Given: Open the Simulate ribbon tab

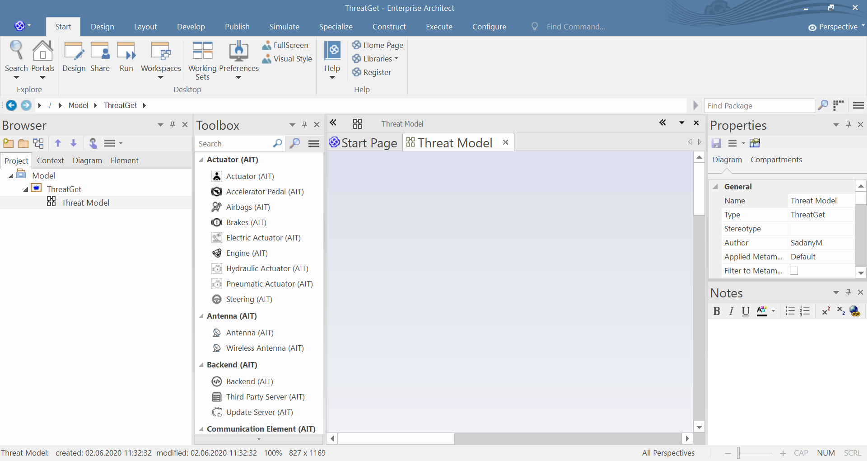Looking at the screenshot, I should point(285,27).
